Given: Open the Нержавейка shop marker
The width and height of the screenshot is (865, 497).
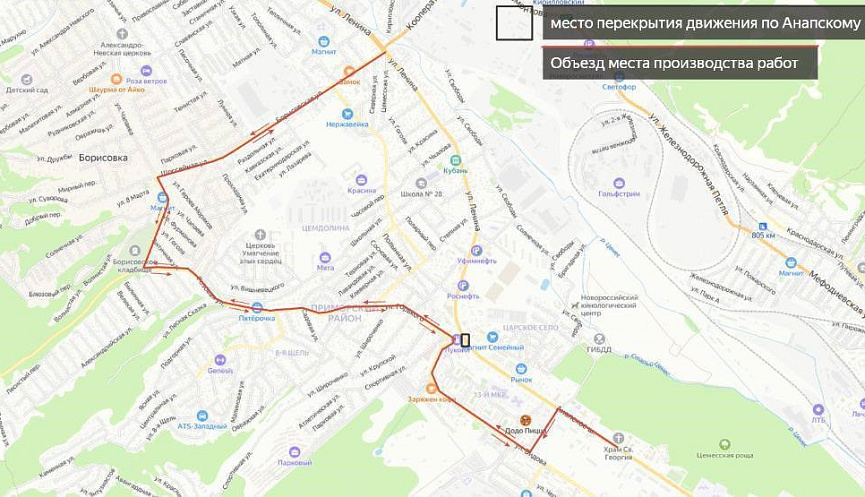Looking at the screenshot, I should 347,114.
